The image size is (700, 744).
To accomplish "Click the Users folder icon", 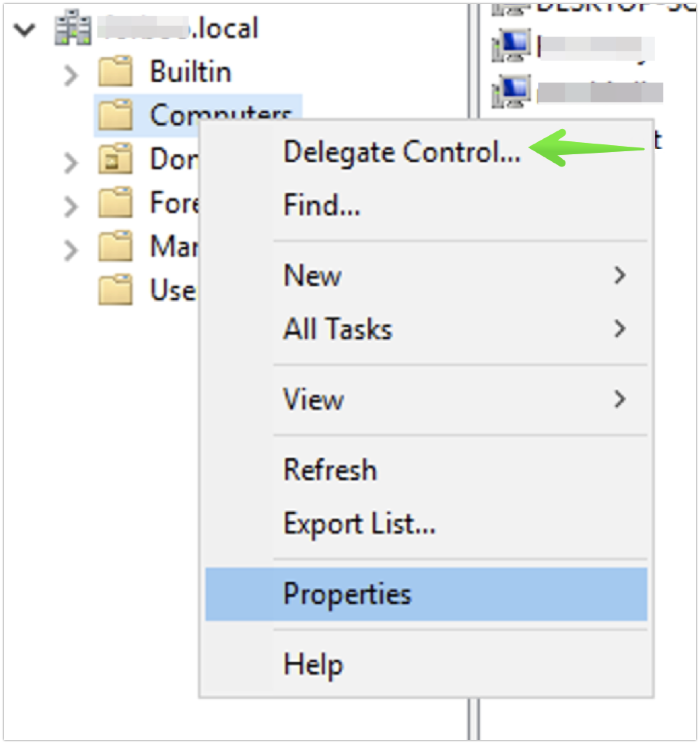I will tap(115, 289).
